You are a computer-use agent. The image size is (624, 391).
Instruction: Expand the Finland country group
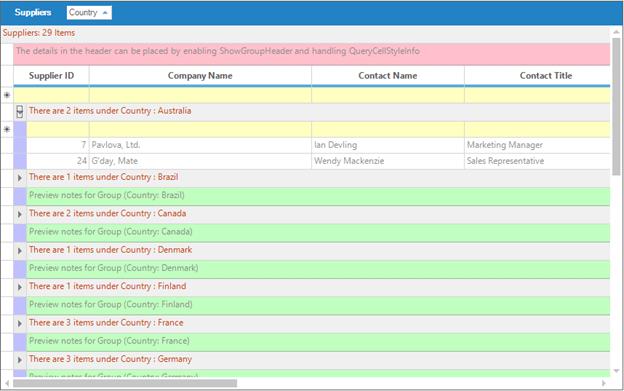tap(20, 287)
